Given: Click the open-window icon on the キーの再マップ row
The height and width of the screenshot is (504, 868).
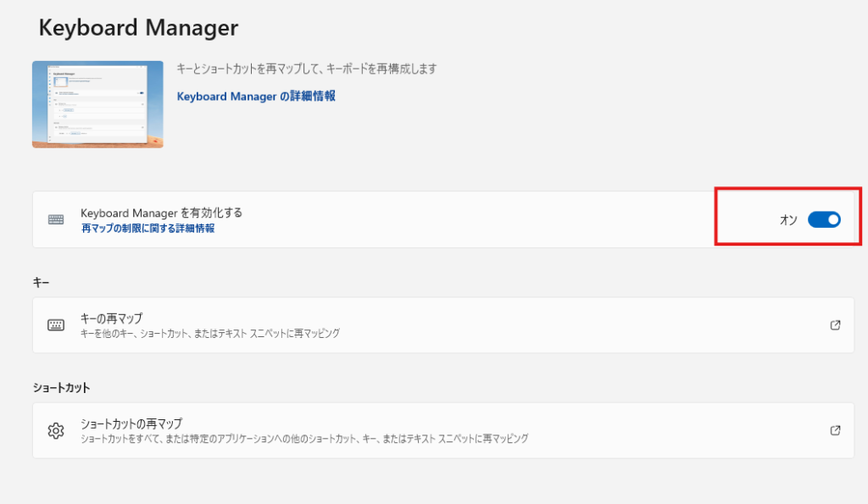Looking at the screenshot, I should [835, 325].
